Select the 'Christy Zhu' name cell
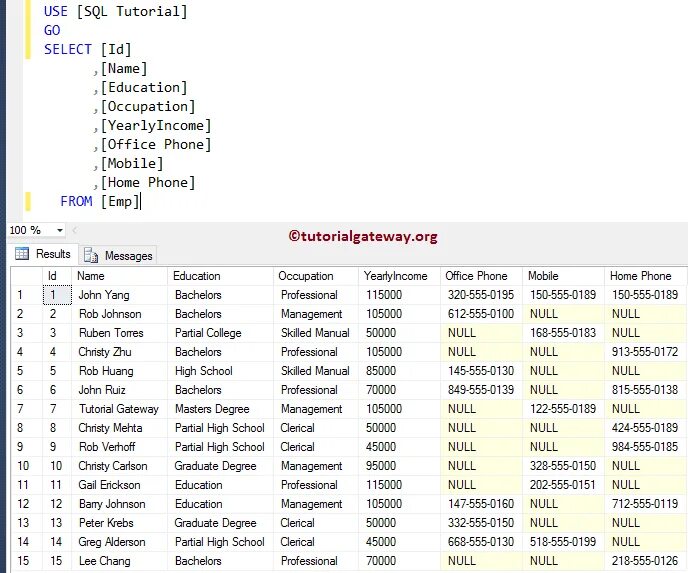 point(119,352)
